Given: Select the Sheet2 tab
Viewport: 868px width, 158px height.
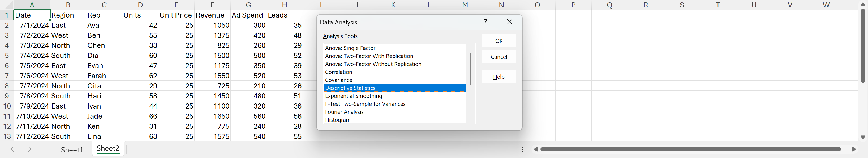Looking at the screenshot, I should tap(108, 148).
